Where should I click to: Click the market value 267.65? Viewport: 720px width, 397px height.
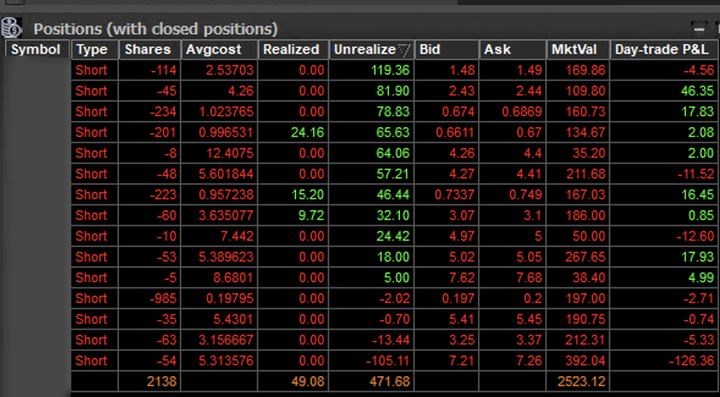[578, 257]
